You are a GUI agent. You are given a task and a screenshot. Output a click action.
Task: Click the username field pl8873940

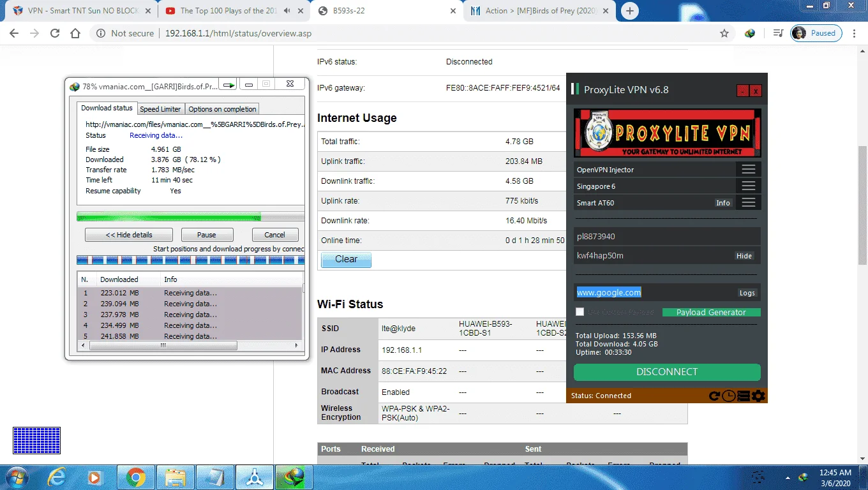click(667, 237)
